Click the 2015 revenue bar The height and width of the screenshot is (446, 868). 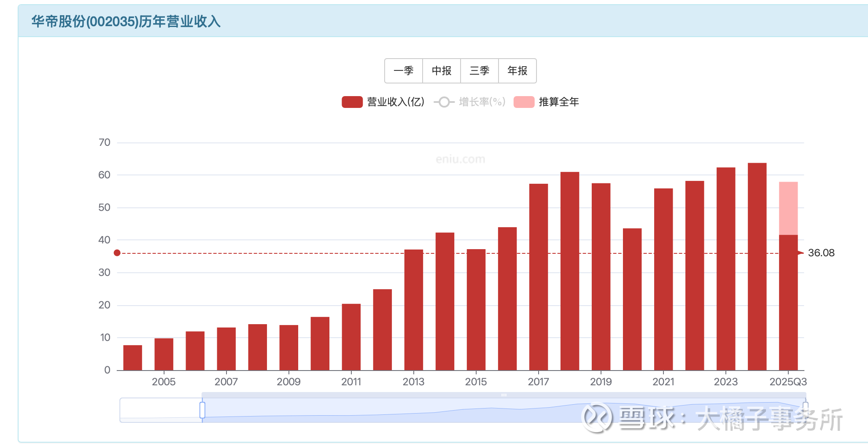click(x=476, y=309)
